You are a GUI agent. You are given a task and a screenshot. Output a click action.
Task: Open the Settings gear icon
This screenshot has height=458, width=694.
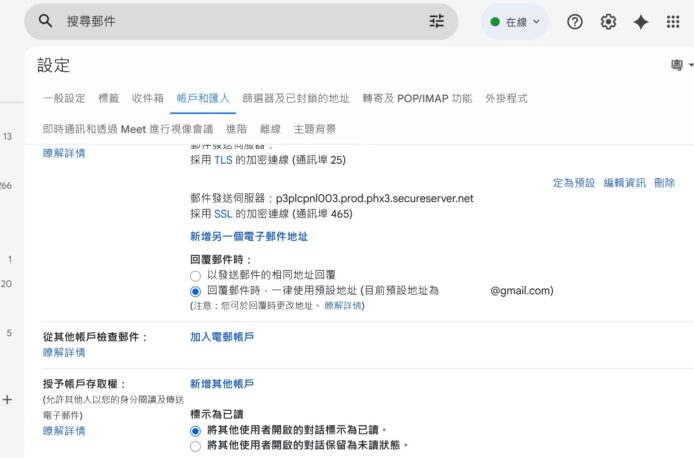(x=608, y=22)
